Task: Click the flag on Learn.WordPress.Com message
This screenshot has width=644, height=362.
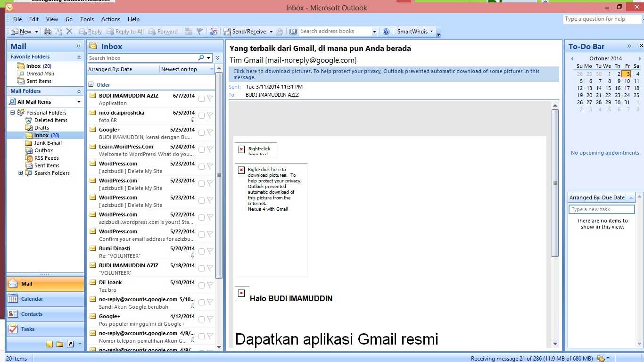Action: (x=210, y=149)
